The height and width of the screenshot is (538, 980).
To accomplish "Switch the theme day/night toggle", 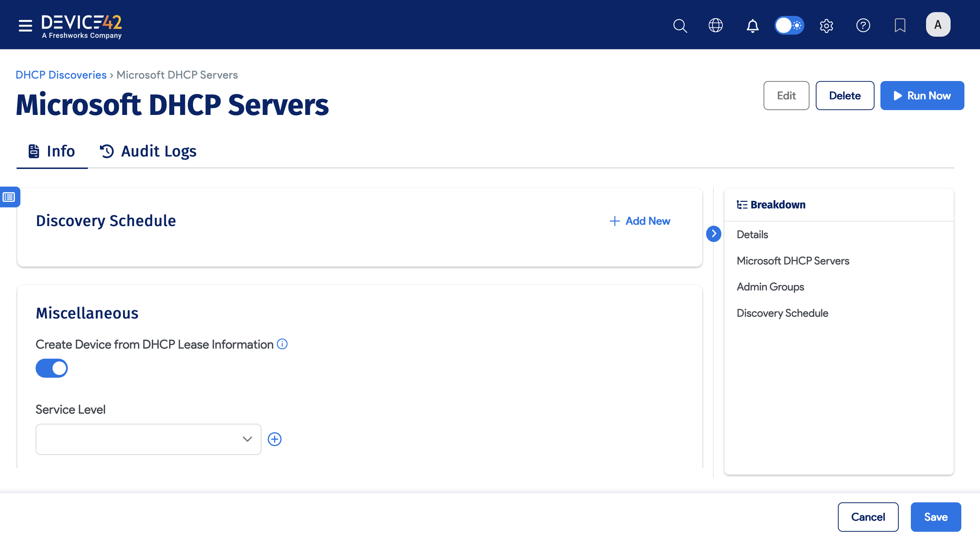I will click(789, 25).
